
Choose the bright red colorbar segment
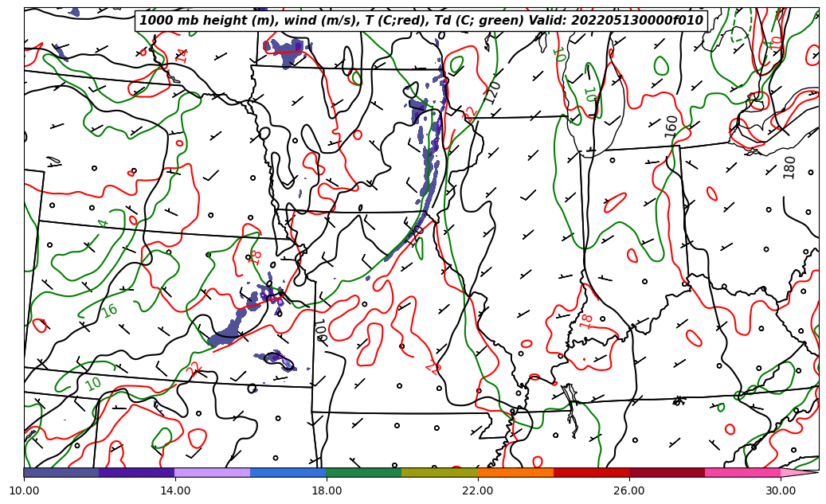coord(591,472)
